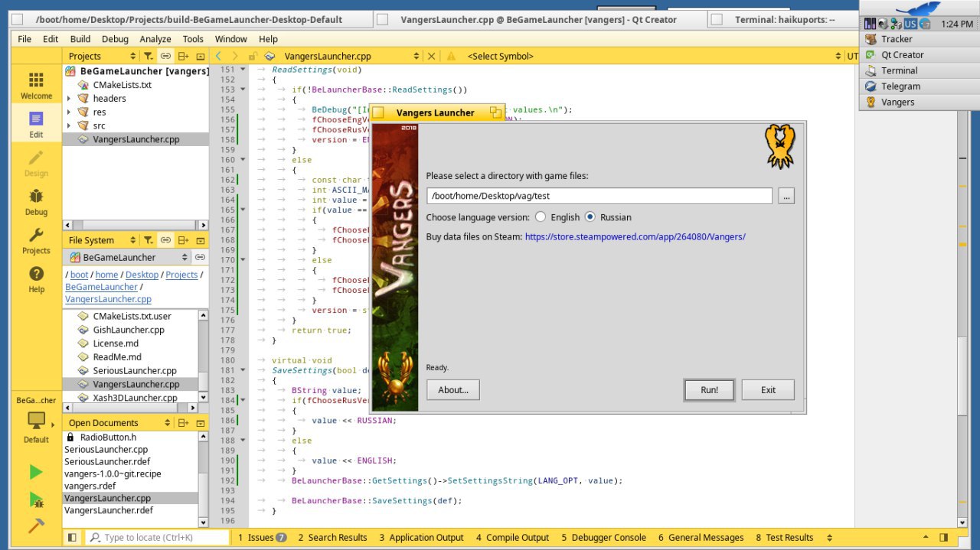Open Steam store Vangers link

tap(635, 237)
